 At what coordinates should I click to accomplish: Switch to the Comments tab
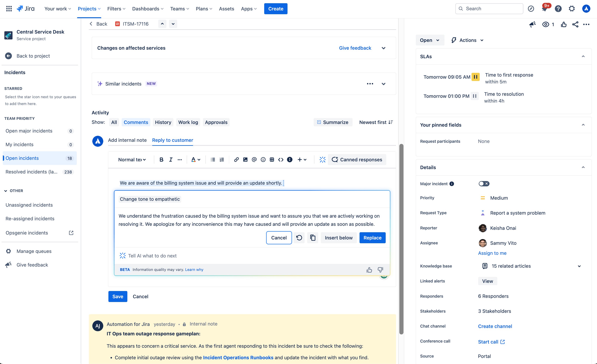point(136,122)
